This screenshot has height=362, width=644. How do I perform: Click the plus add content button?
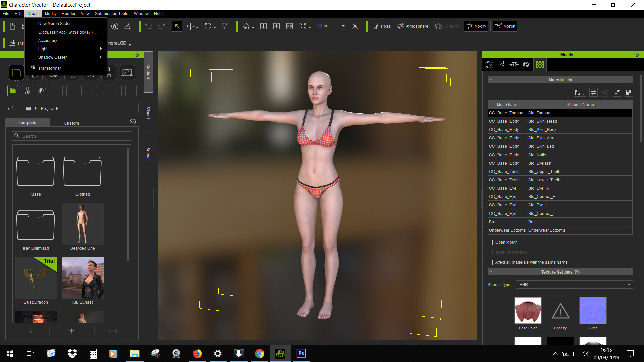click(x=72, y=331)
